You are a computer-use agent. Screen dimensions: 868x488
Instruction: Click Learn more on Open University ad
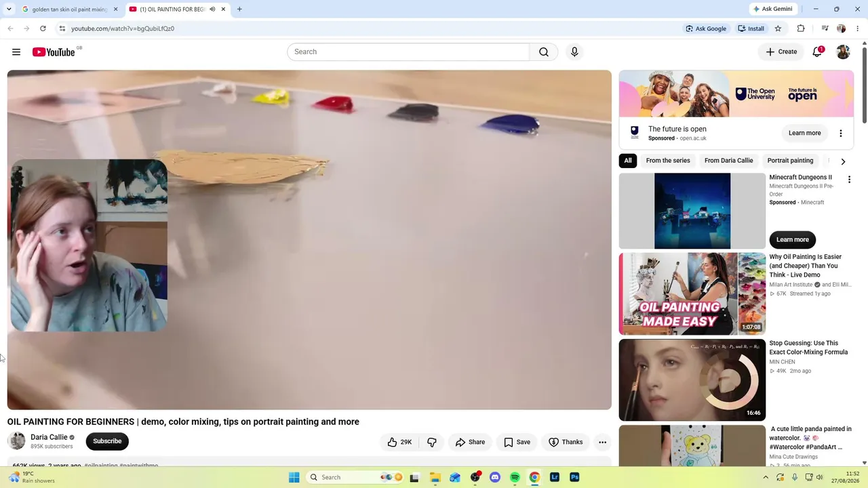805,134
